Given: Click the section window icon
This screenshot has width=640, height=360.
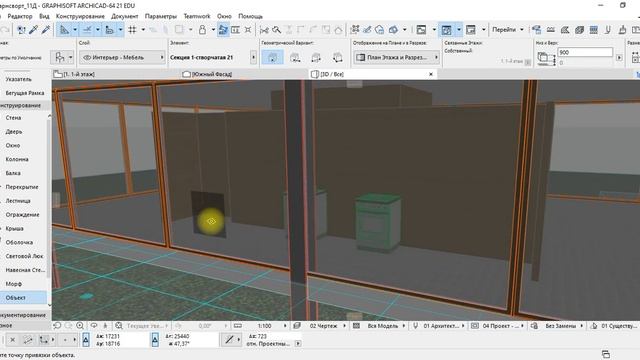Looking at the screenshot, I should pyautogui.click(x=471, y=30).
